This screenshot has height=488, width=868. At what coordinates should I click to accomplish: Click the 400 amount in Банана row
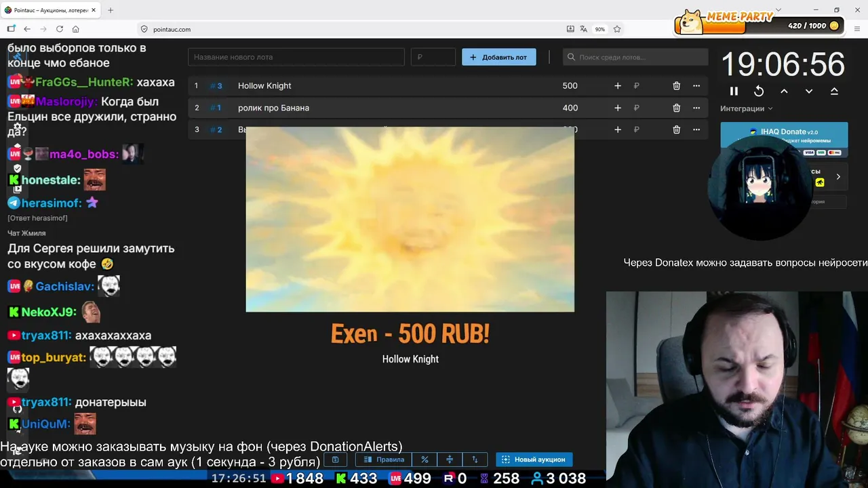point(570,108)
